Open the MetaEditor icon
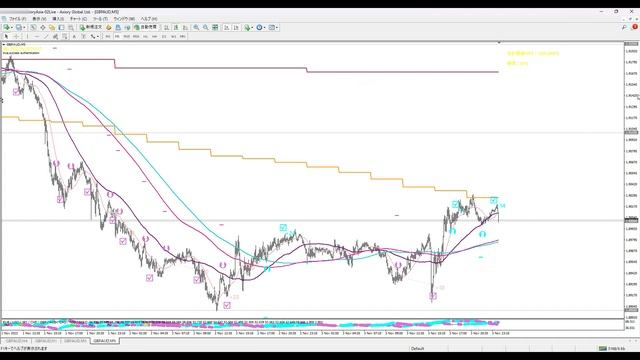The width and height of the screenshot is (640, 360). tap(109, 27)
